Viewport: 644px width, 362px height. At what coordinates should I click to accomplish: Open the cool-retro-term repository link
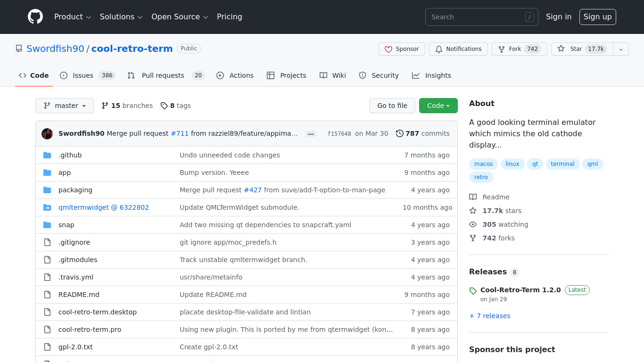coord(132,49)
